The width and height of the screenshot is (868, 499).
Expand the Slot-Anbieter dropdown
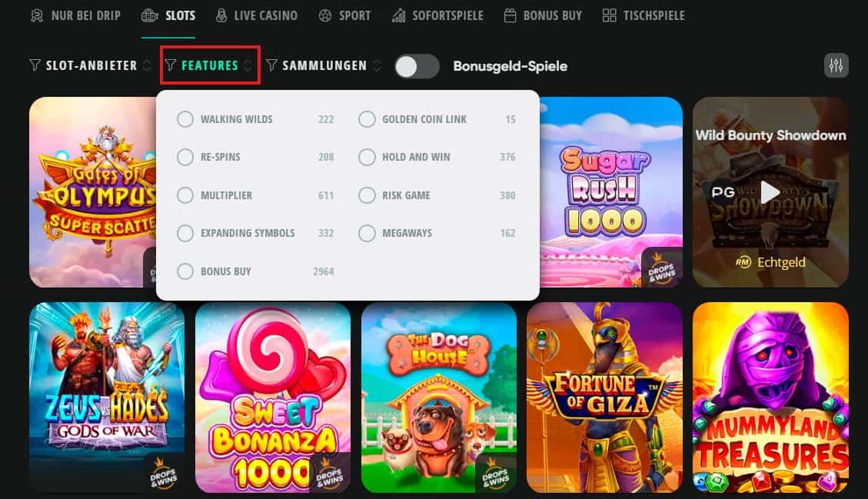pos(90,66)
